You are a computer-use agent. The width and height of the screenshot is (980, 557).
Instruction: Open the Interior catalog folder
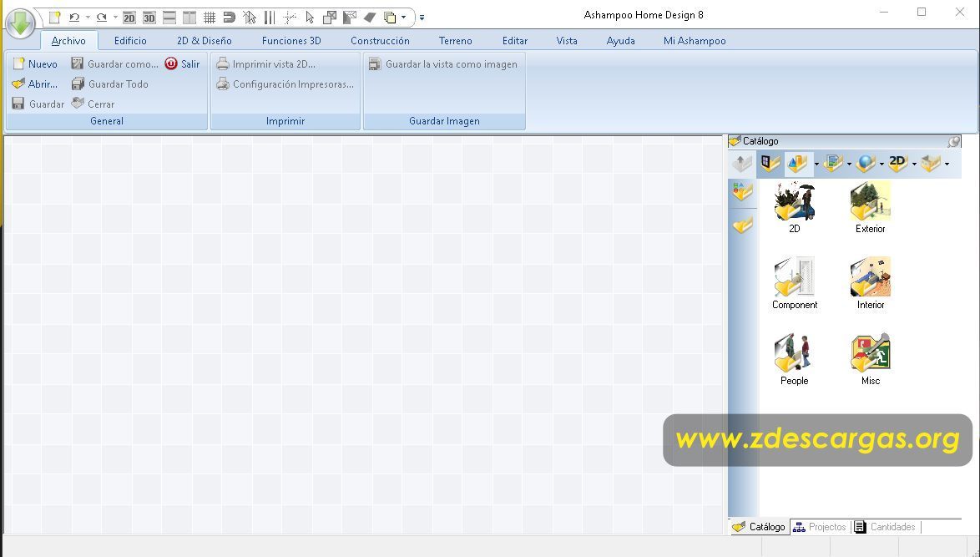(870, 283)
